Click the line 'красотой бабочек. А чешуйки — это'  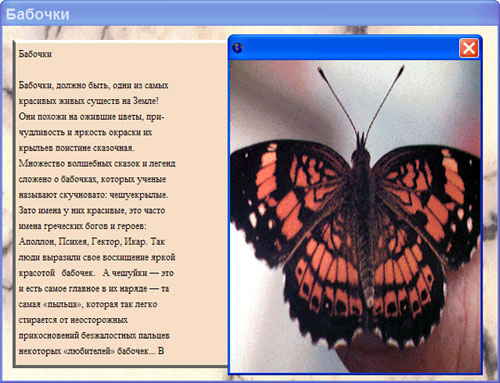[x=96, y=273]
